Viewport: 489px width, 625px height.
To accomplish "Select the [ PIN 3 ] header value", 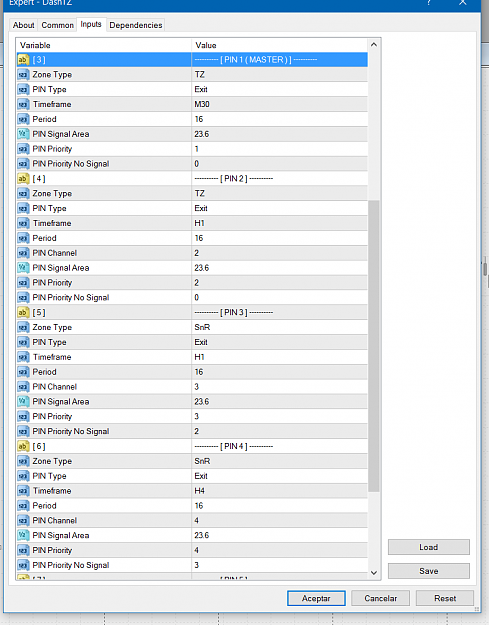I will click(279, 312).
